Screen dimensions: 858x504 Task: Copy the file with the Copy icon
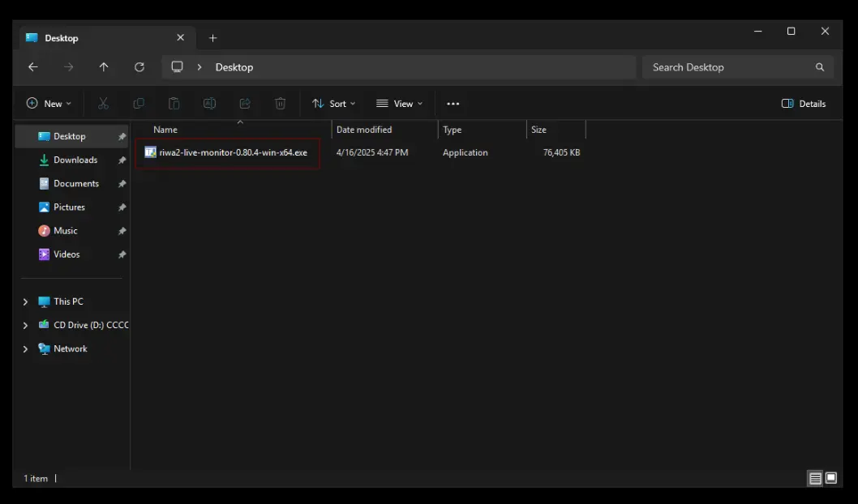tap(138, 103)
